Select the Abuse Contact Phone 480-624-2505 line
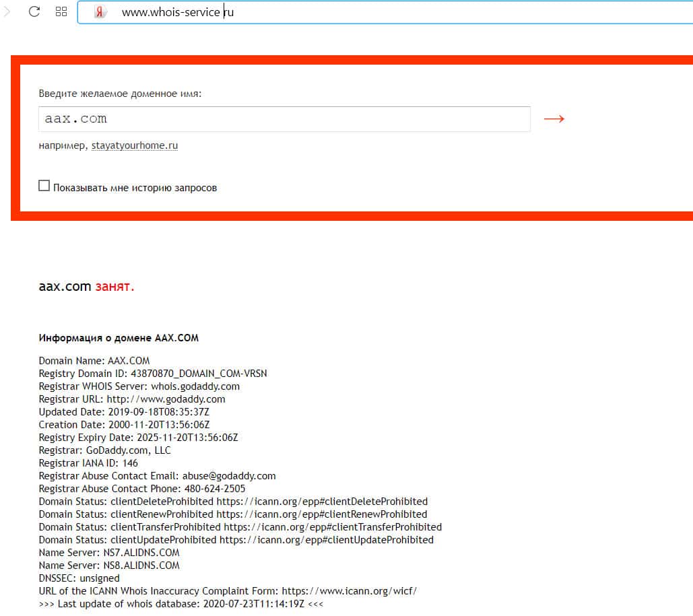The height and width of the screenshot is (616, 693). click(142, 489)
